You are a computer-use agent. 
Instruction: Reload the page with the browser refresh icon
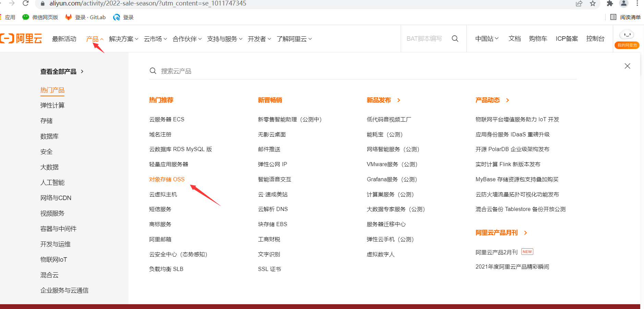tap(25, 3)
